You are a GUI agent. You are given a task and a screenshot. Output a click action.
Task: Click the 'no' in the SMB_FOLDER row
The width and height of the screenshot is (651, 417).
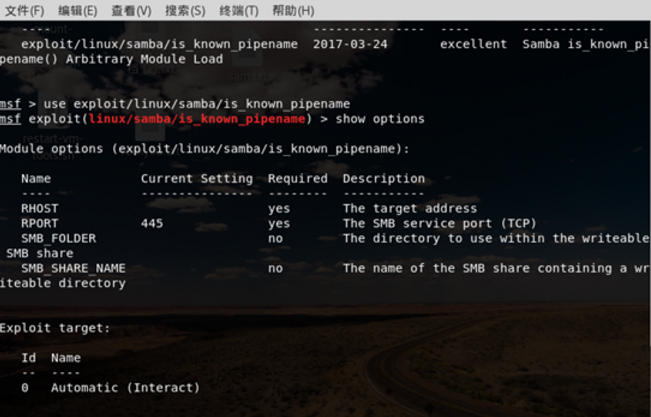click(275, 239)
